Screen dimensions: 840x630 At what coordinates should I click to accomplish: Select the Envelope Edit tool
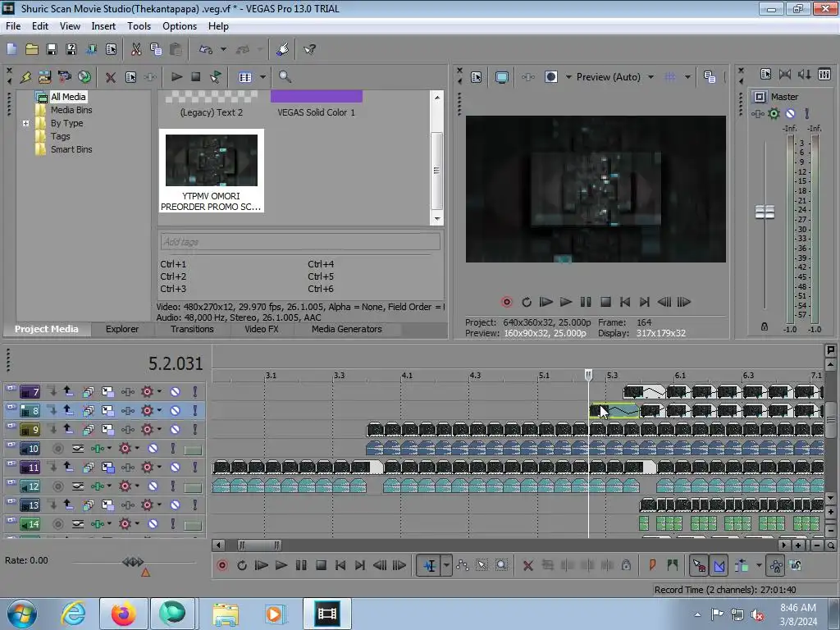463,565
